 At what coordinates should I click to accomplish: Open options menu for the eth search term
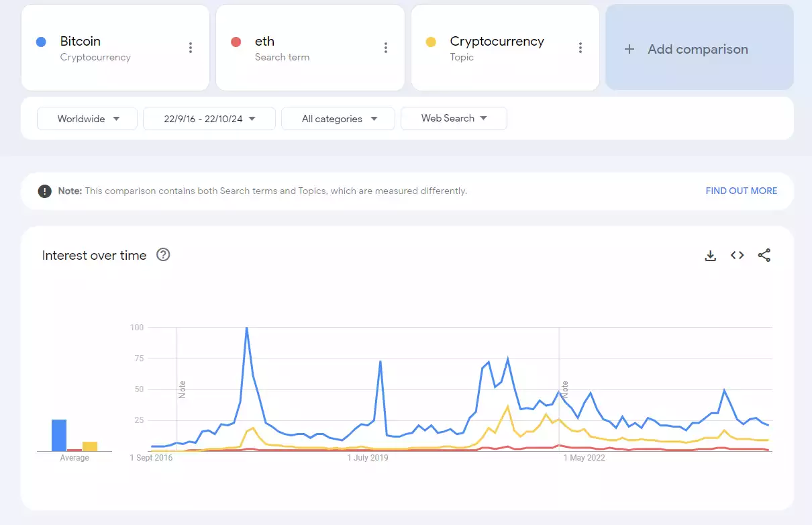tap(386, 48)
